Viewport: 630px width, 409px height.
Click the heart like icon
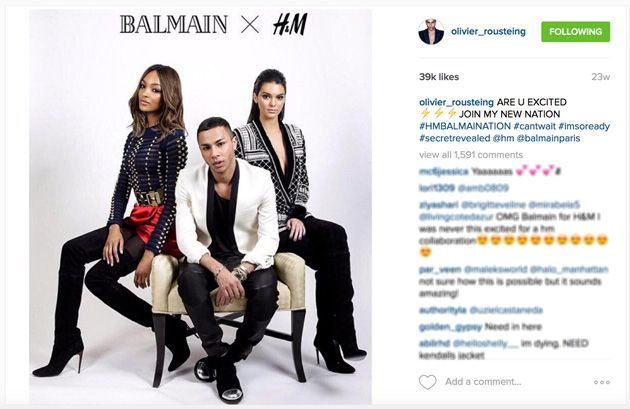pyautogui.click(x=427, y=382)
